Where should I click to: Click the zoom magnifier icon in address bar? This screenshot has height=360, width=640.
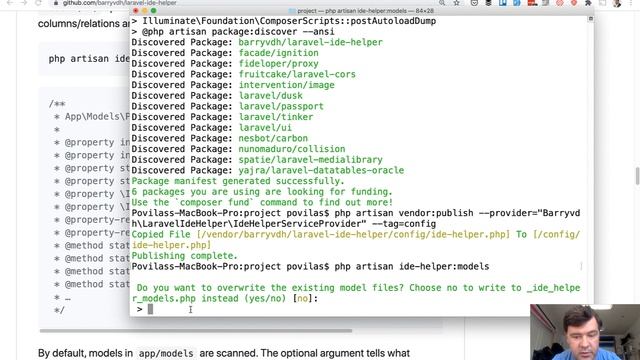point(442,3)
